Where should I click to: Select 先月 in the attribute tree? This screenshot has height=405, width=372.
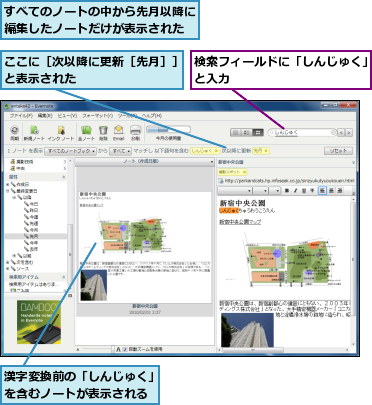point(34,236)
